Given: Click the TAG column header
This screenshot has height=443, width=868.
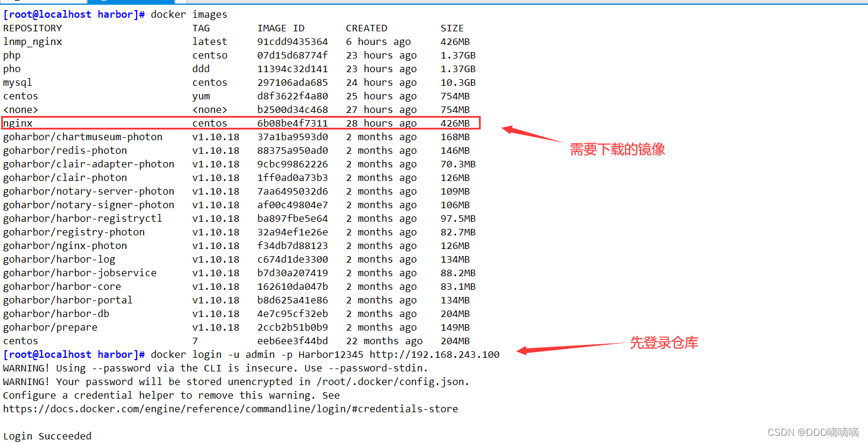Looking at the screenshot, I should pyautogui.click(x=201, y=28).
